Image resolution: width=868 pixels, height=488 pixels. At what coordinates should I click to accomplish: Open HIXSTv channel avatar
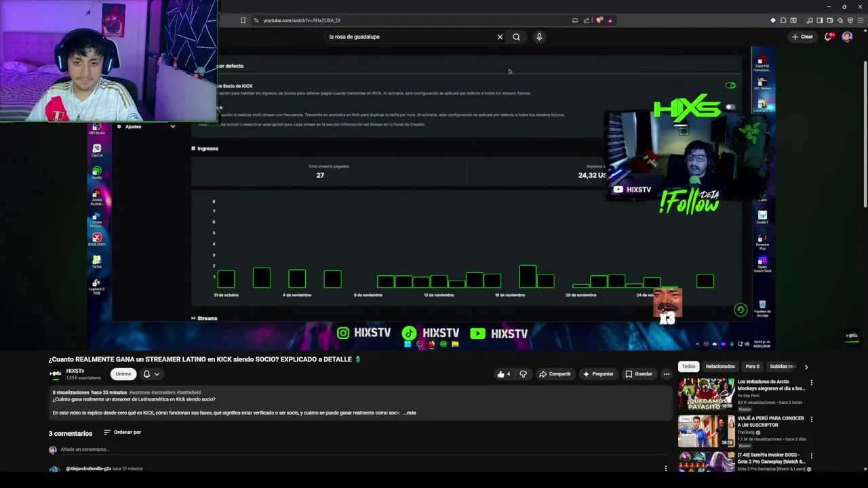click(55, 373)
